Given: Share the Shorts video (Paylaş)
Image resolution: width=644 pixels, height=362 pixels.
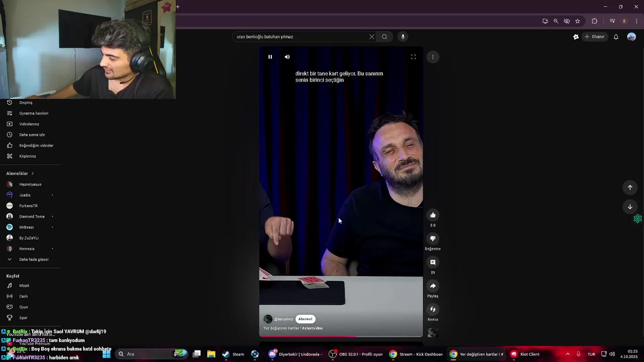Looking at the screenshot, I should pos(433,286).
